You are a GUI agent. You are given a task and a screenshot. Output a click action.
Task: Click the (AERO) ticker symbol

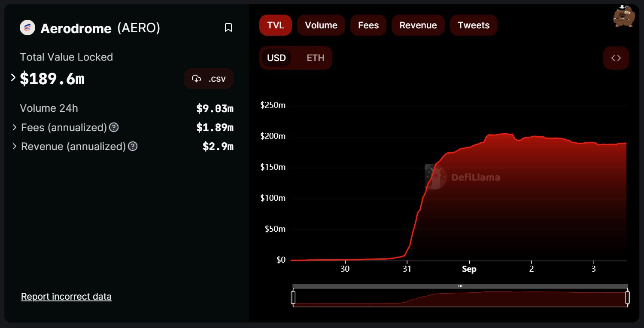tap(139, 28)
